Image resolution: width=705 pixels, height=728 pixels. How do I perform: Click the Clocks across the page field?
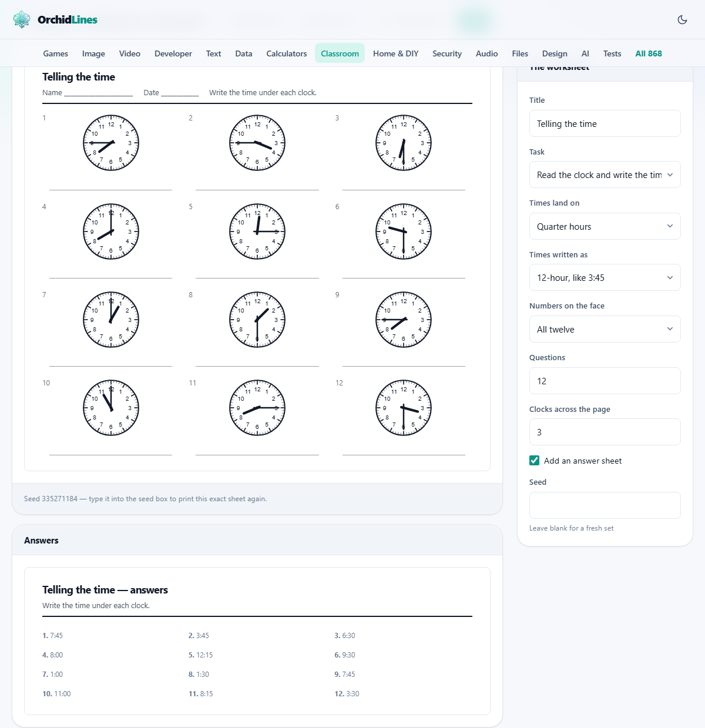point(605,432)
